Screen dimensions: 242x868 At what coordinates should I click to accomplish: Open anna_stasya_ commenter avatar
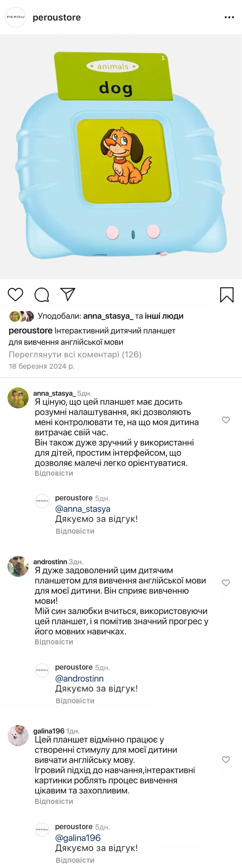tap(18, 398)
